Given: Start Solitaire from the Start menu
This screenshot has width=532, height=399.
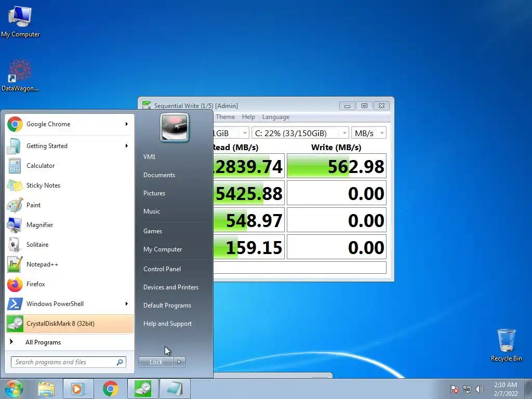Looking at the screenshot, I should (70, 244).
